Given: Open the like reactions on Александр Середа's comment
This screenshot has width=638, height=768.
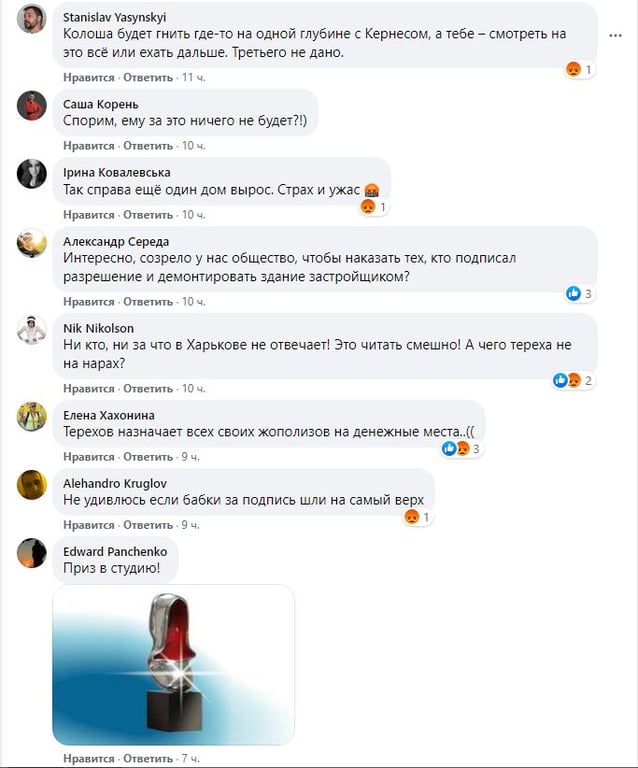Looking at the screenshot, I should [x=580, y=294].
